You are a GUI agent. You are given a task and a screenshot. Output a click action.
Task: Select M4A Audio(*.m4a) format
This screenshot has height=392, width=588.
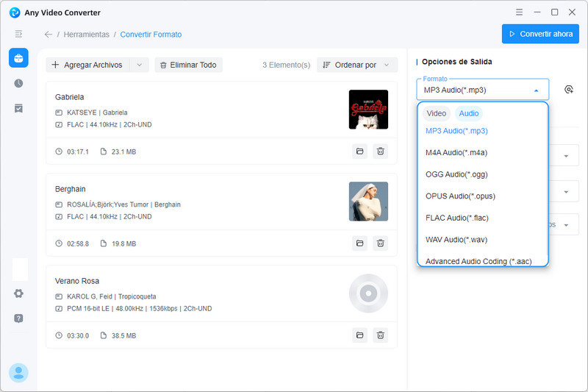(x=483, y=153)
